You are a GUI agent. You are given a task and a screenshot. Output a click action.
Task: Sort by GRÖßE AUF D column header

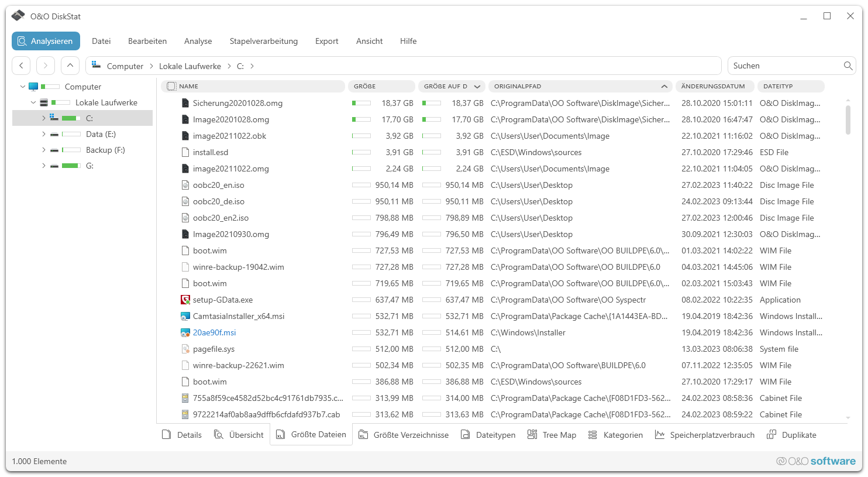click(451, 86)
